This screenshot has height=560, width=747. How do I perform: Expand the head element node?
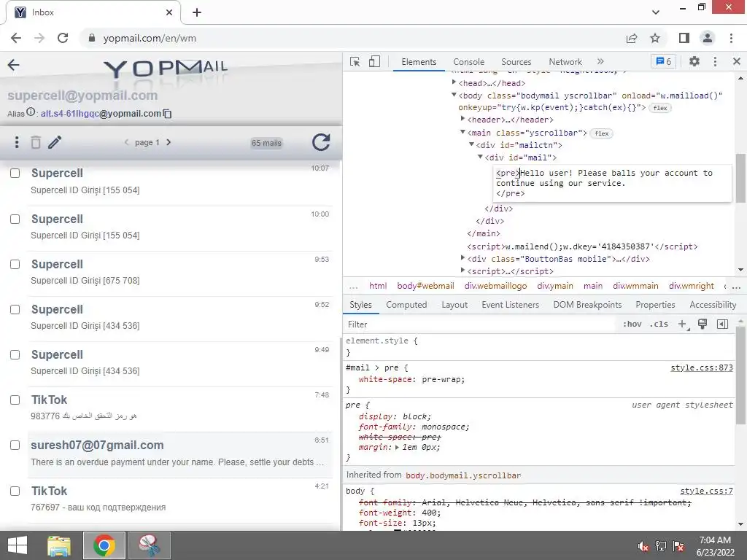pyautogui.click(x=454, y=82)
